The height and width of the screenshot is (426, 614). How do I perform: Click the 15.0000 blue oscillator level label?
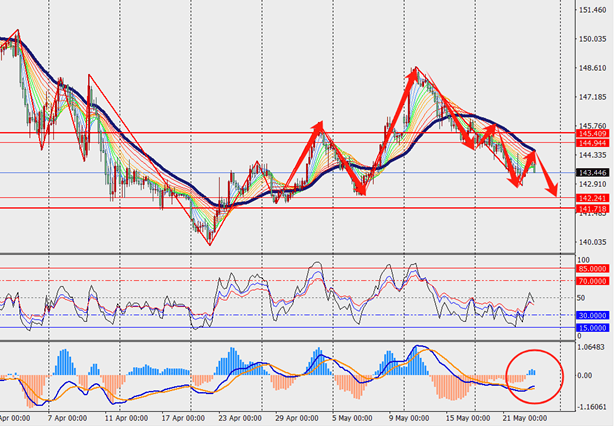coord(591,327)
